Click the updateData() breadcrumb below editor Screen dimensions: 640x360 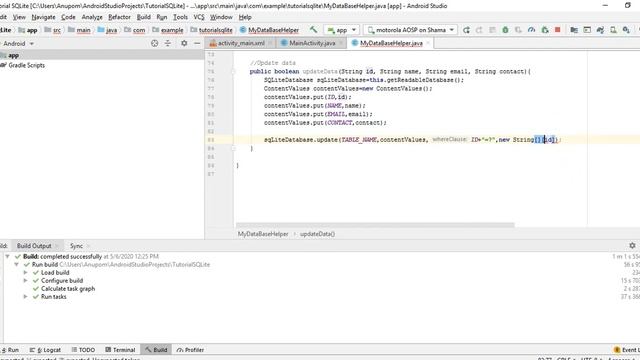(x=318, y=234)
